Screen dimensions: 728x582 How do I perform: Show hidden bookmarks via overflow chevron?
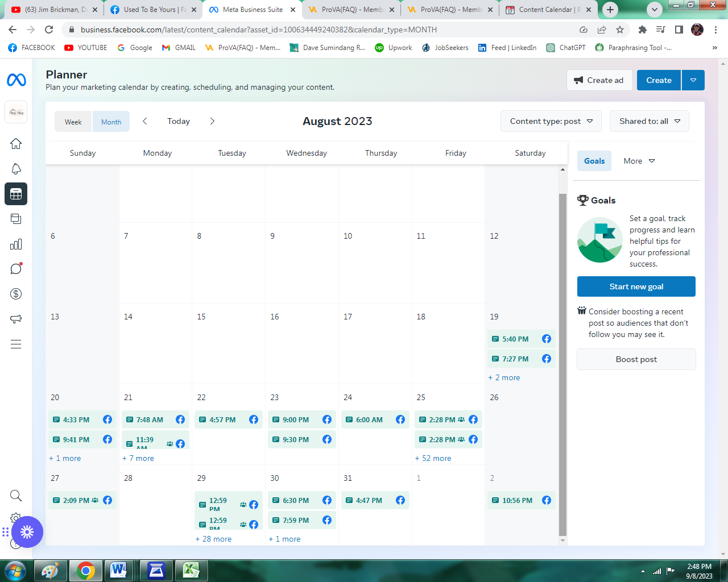coord(715,48)
